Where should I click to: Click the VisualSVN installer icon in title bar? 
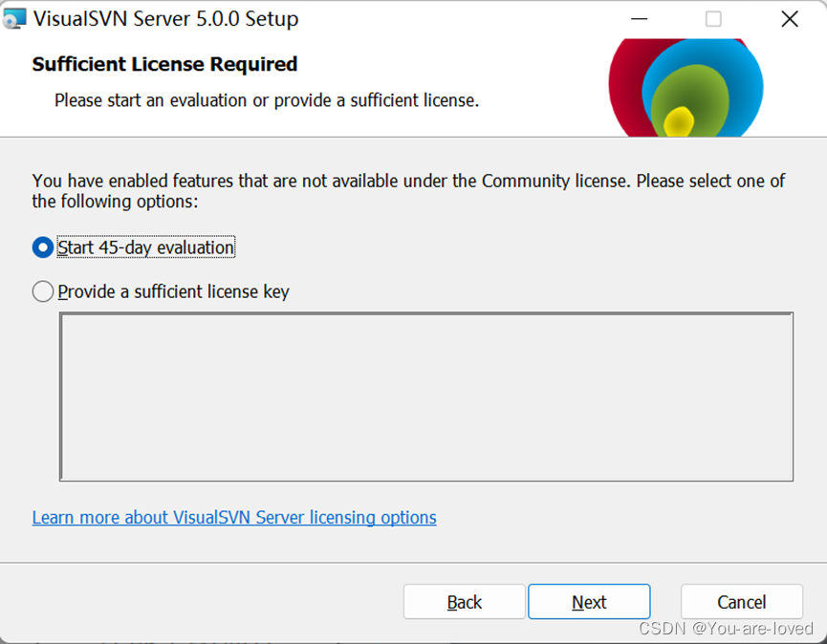(x=14, y=19)
